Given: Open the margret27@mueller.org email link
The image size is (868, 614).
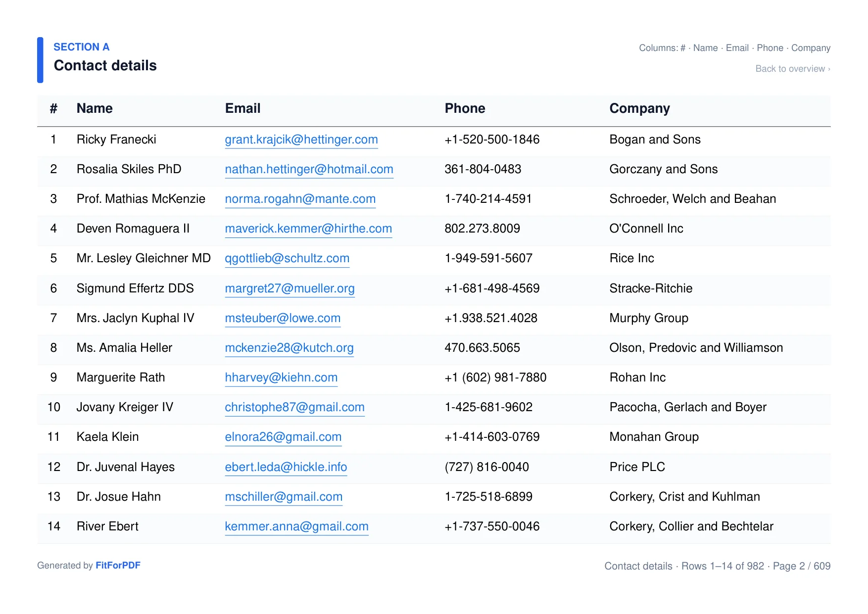Looking at the screenshot, I should [x=289, y=288].
